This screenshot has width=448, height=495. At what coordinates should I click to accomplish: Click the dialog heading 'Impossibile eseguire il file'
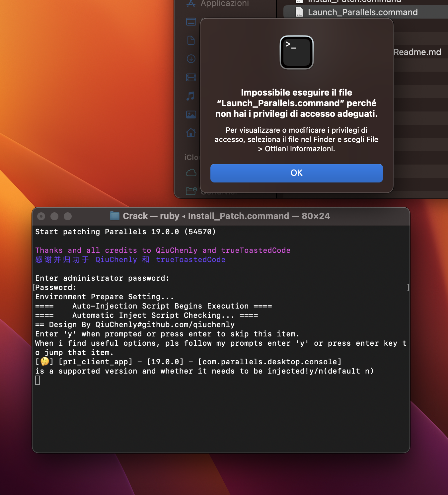click(296, 103)
